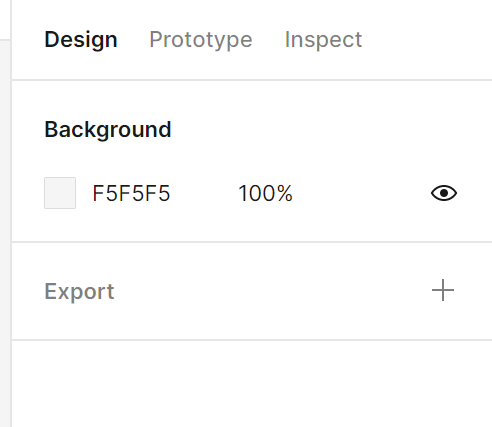This screenshot has height=427, width=492.
Task: Open the background color picker swatch
Action: [x=60, y=193]
